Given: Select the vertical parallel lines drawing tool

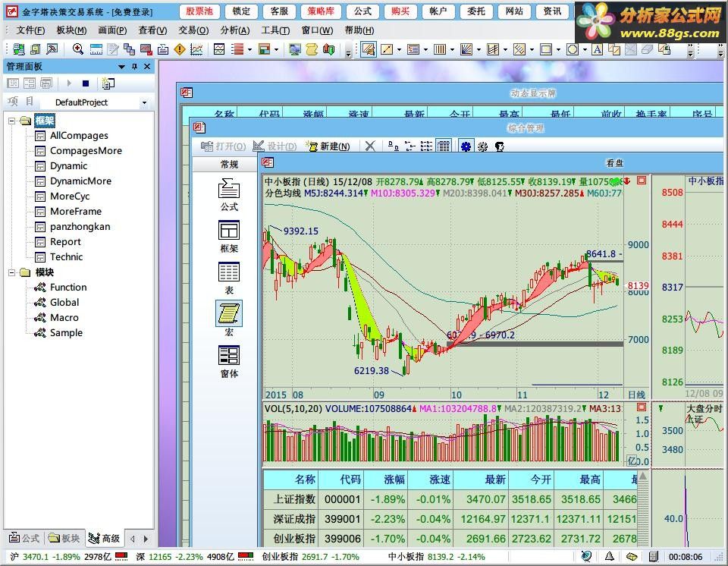Looking at the screenshot, I should pos(439,49).
